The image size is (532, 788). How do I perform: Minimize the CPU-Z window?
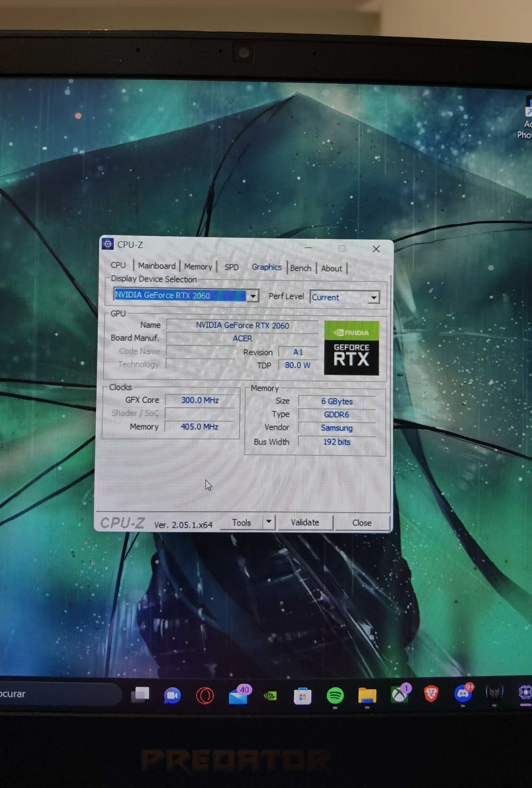pyautogui.click(x=308, y=248)
